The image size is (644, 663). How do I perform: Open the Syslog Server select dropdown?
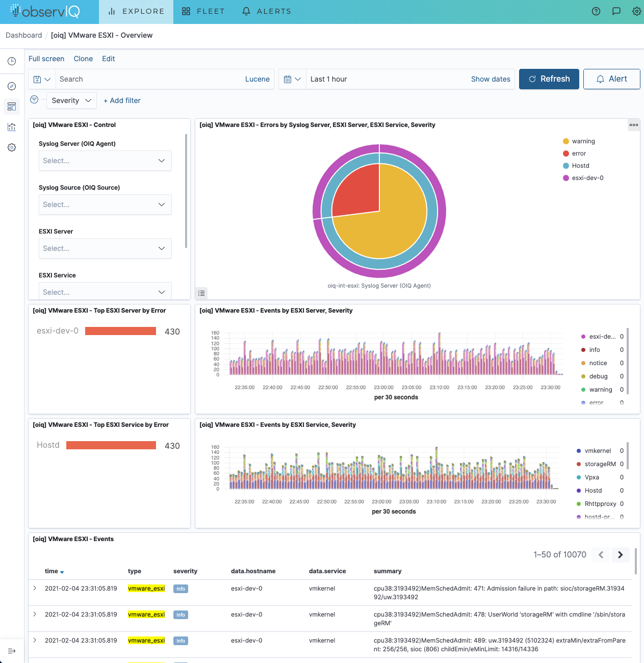pos(105,161)
